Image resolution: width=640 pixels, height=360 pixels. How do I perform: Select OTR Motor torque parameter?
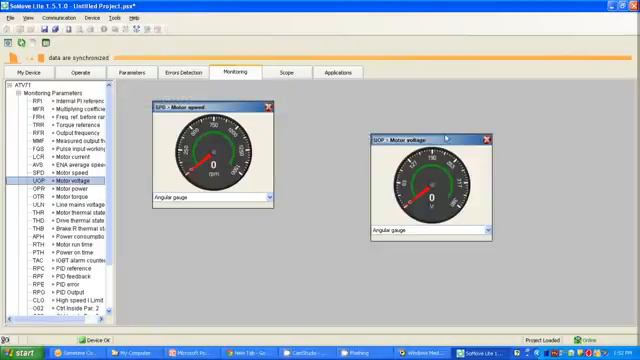coord(60,196)
